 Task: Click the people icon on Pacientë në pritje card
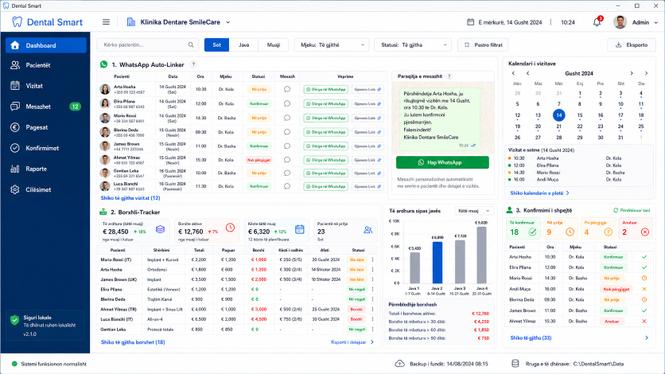(x=368, y=229)
